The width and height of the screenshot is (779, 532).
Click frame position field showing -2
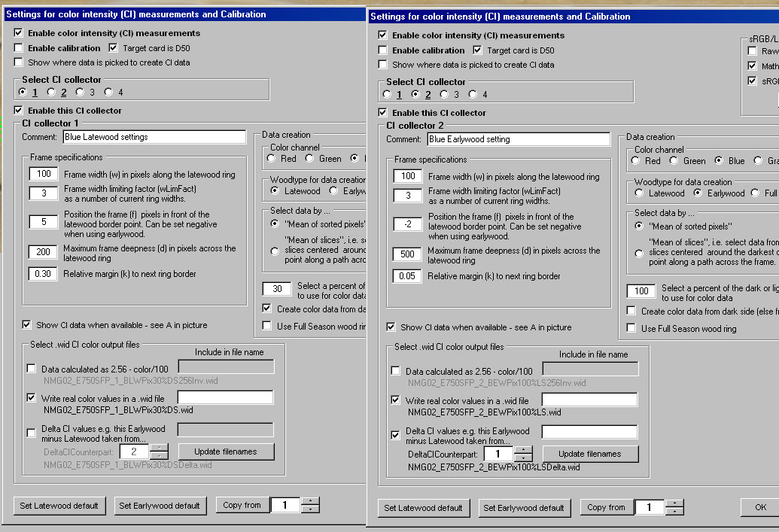point(408,224)
